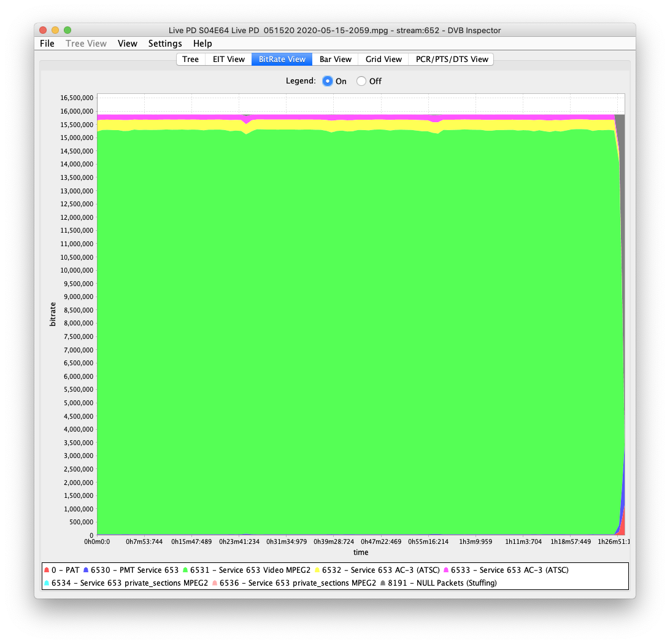Open the View menu
This screenshot has width=670, height=644.
[128, 44]
